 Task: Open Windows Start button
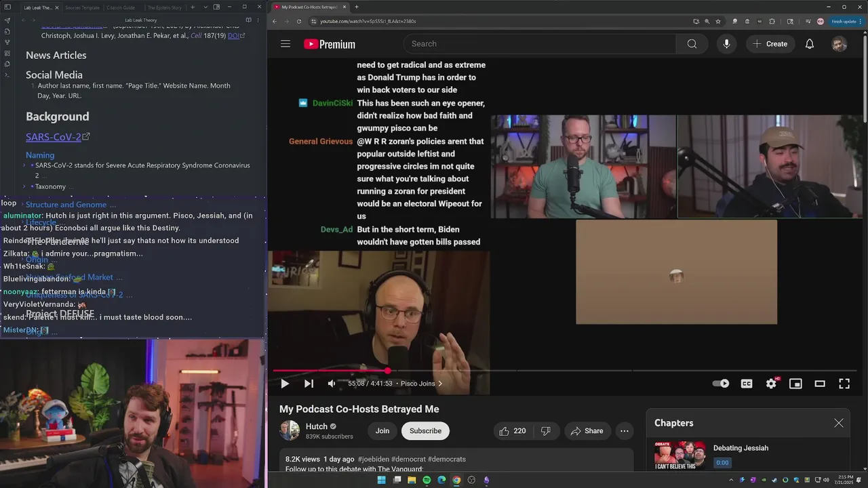pos(382,480)
